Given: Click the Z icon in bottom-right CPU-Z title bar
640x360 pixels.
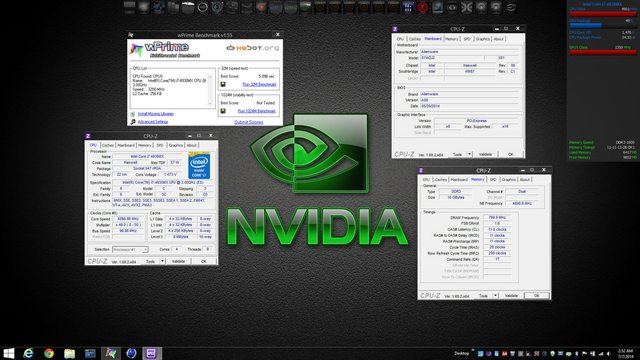Looking at the screenshot, I should coord(421,170).
